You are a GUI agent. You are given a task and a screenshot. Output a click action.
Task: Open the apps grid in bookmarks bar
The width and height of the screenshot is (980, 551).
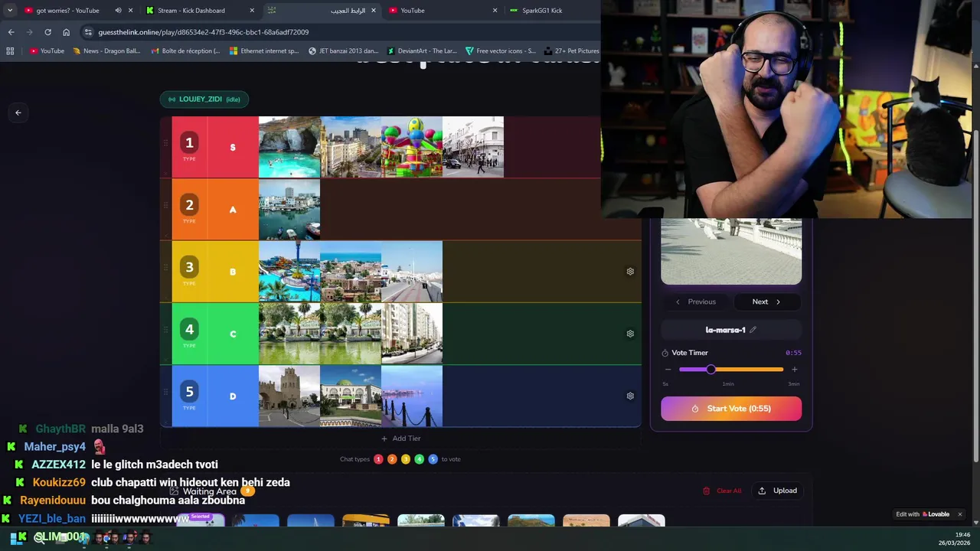10,51
